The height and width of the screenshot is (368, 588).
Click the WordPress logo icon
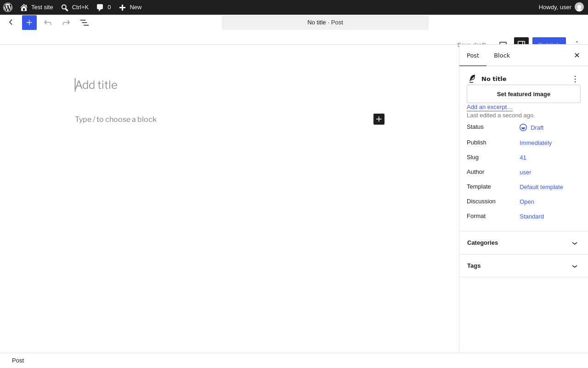tap(8, 7)
